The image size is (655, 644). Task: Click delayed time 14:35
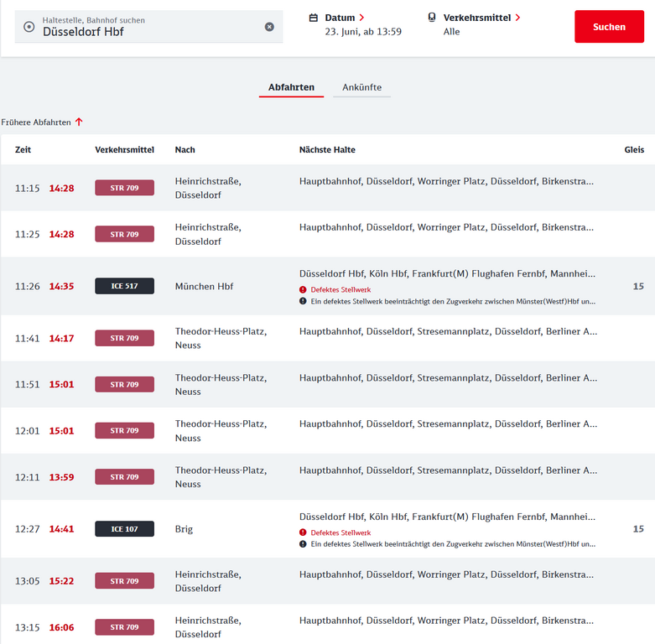coord(61,287)
